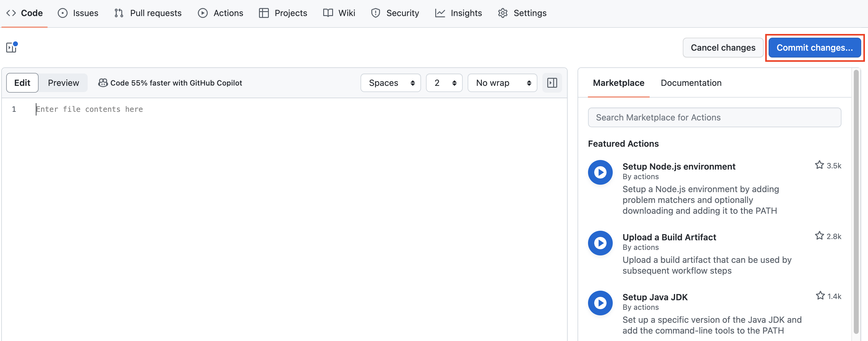Open the Projects tab
The width and height of the screenshot is (868, 341).
283,13
